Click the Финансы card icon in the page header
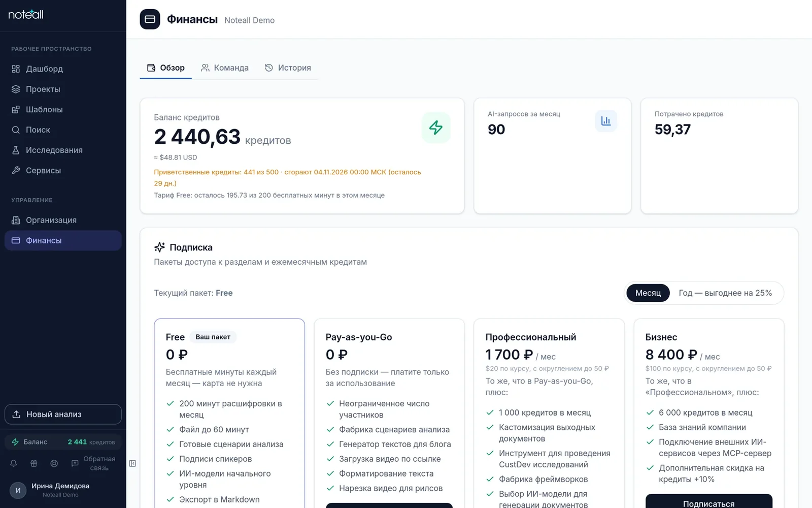Image resolution: width=812 pixels, height=508 pixels. [x=150, y=19]
